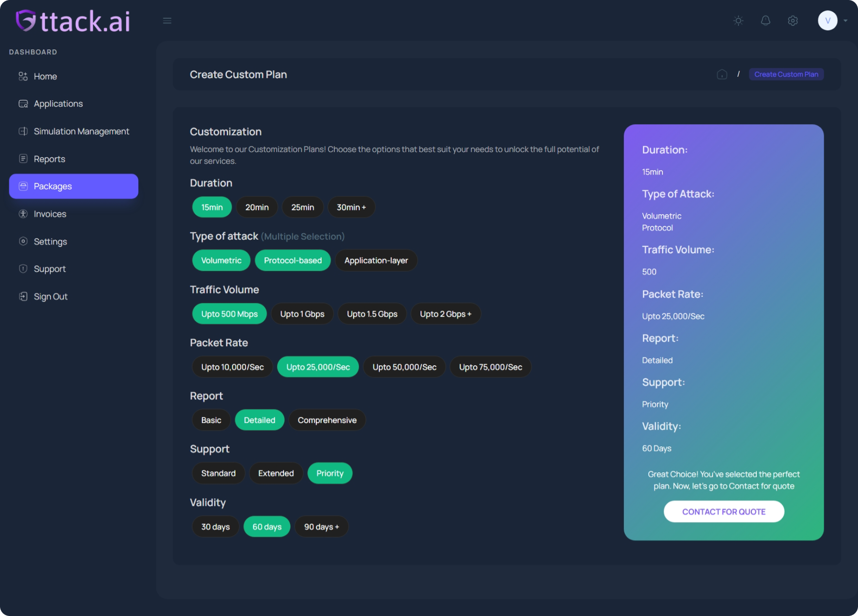The image size is (858, 616).
Task: Click the Reports sidebar icon
Action: [x=23, y=158]
